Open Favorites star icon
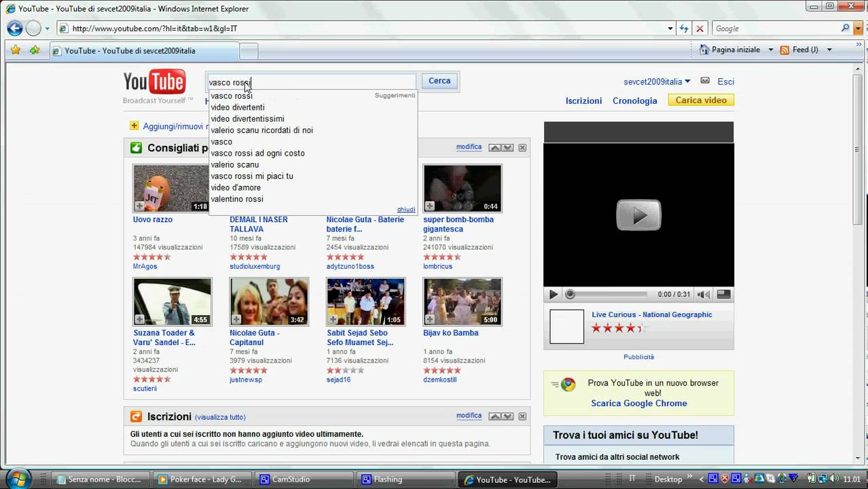868x489 pixels. click(x=16, y=50)
